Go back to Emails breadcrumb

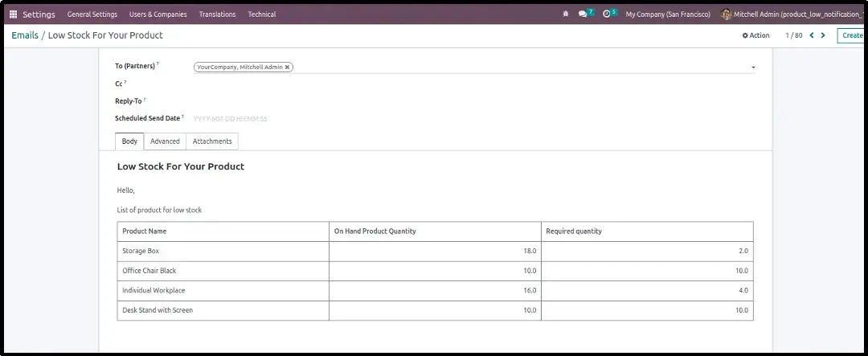[25, 35]
